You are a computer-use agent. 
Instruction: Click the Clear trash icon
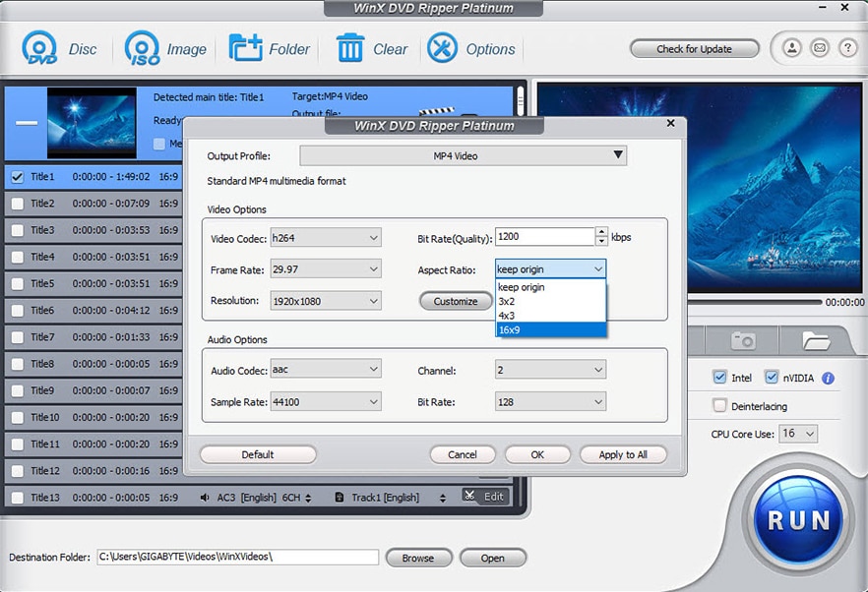(349, 48)
